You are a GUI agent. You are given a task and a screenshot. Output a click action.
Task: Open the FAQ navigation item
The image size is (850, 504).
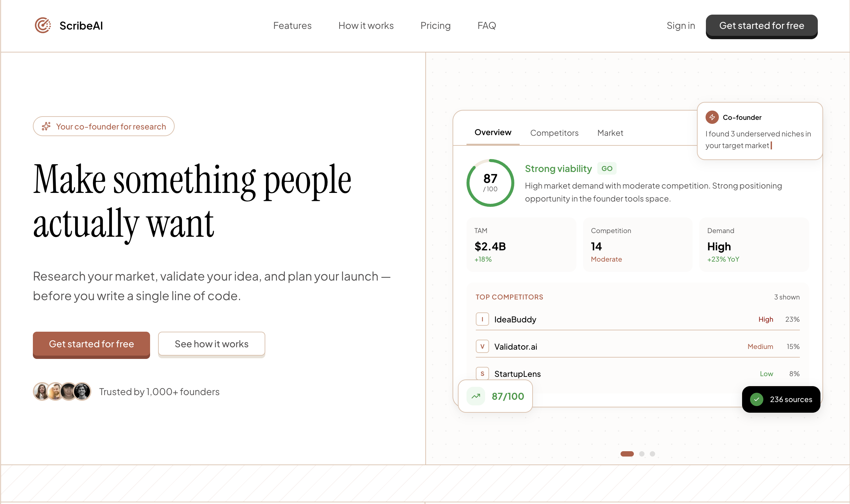487,26
